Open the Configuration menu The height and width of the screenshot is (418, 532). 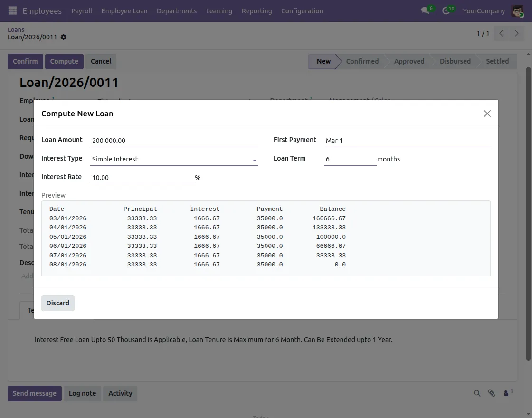pos(302,10)
